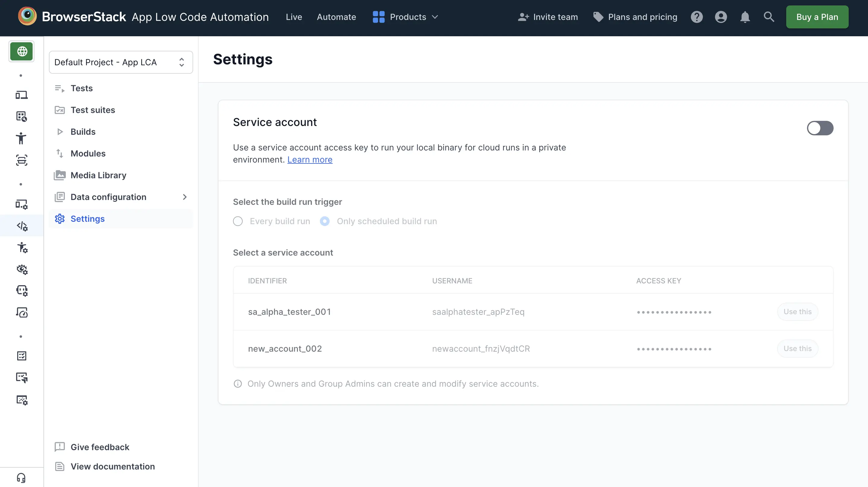868x487 pixels.
Task: Click Use this for sa_alpha_tester_001
Action: pyautogui.click(x=797, y=312)
